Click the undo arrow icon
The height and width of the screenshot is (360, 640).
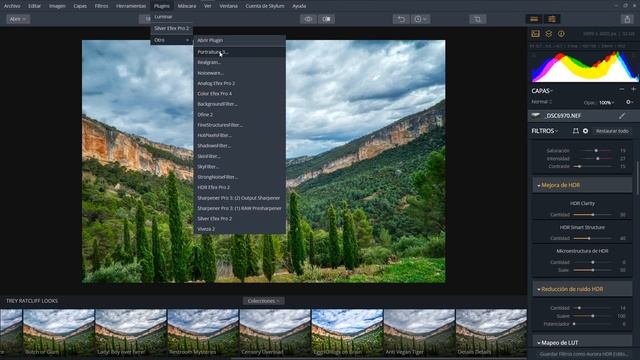pos(401,19)
